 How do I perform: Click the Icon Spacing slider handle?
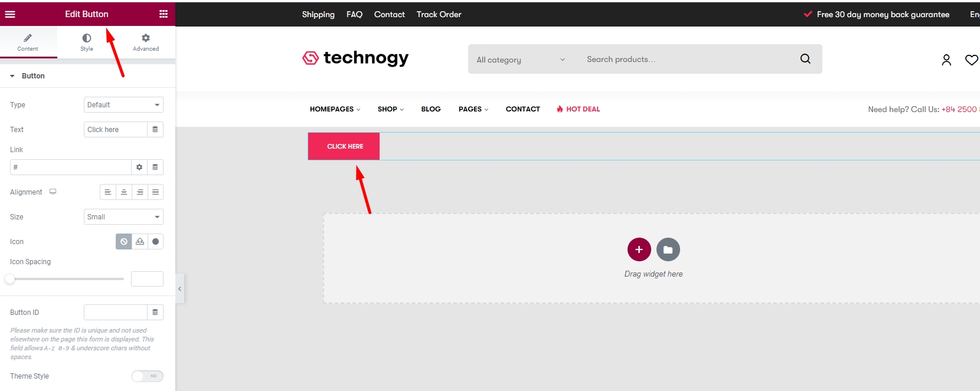click(x=9, y=279)
